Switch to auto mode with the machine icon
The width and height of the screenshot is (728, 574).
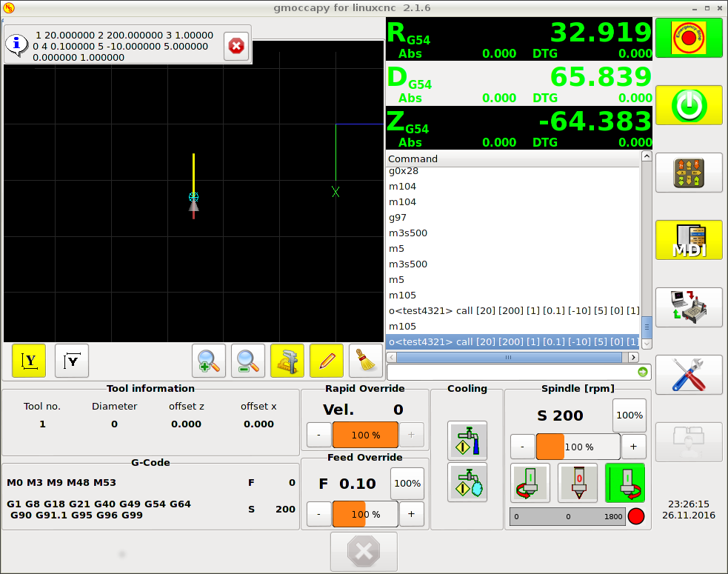pyautogui.click(x=689, y=307)
